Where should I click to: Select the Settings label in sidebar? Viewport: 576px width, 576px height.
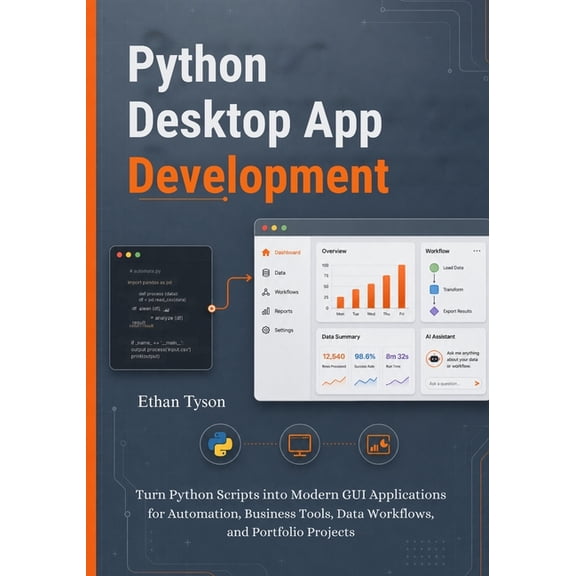pos(284,330)
